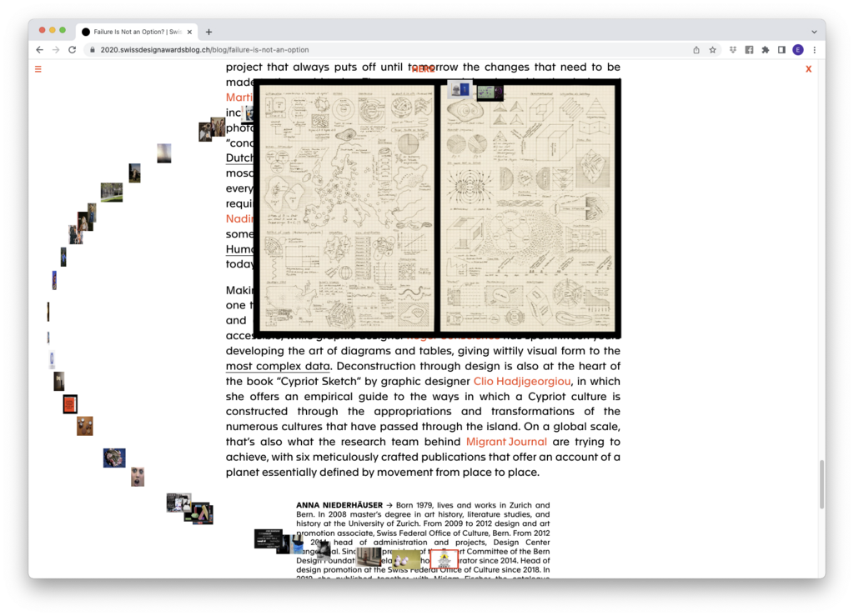
Task: Click the orange book cover thumbnail
Action: coord(70,404)
